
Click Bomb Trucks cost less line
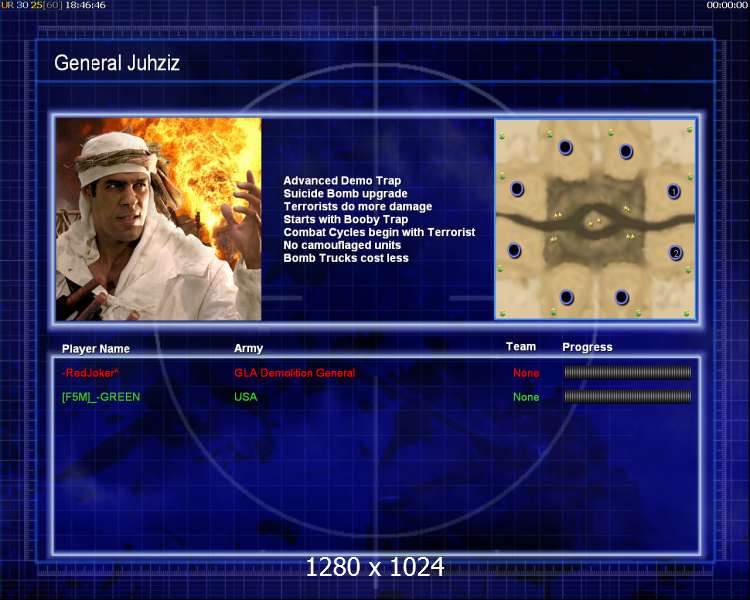tap(346, 258)
